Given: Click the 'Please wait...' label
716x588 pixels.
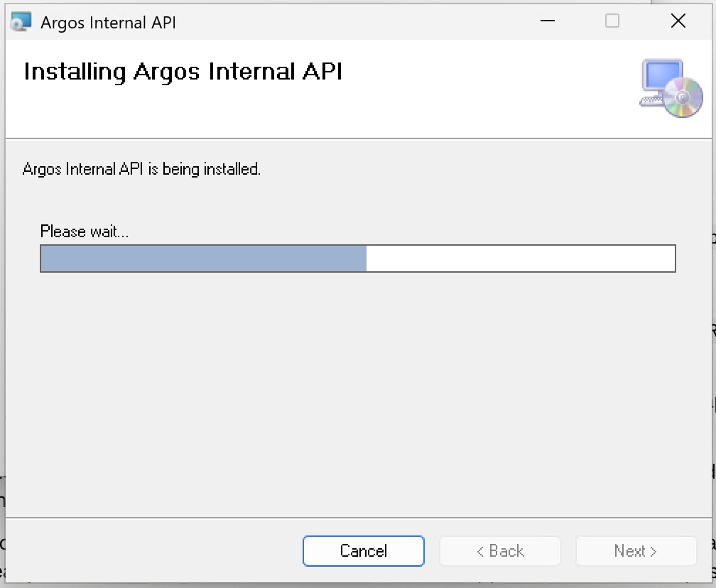Looking at the screenshot, I should [x=85, y=232].
